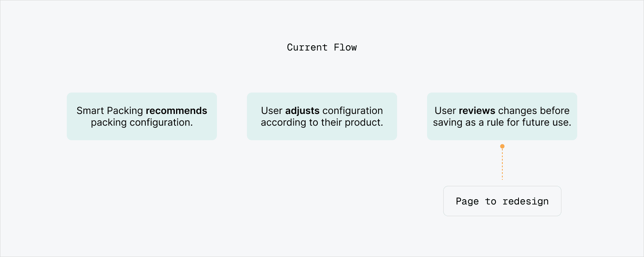The image size is (644, 257).
Task: Click the bold word "reviews"
Action: coord(477,111)
